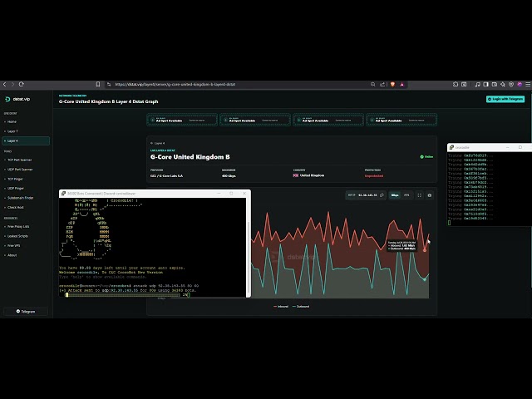Switch graph units to Mbps
The height and width of the screenshot is (399, 532).
395,195
